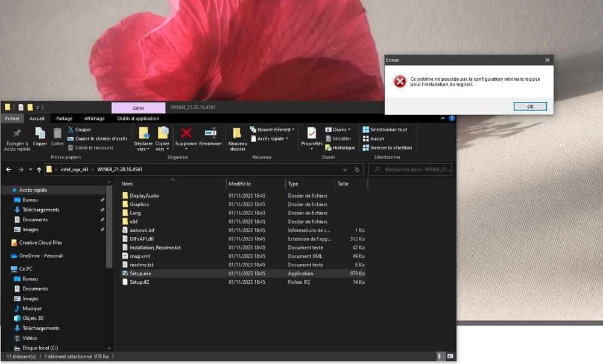Switch to large thumbnails view icon

[450, 357]
